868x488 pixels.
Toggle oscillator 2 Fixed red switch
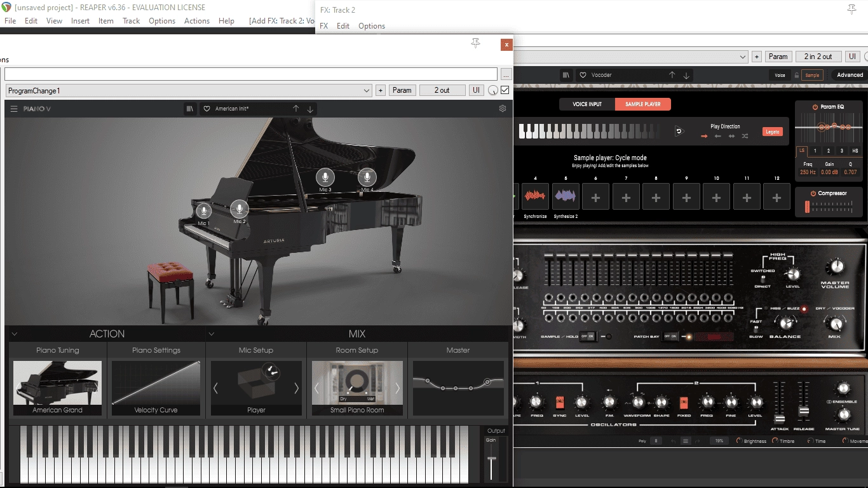(x=684, y=402)
